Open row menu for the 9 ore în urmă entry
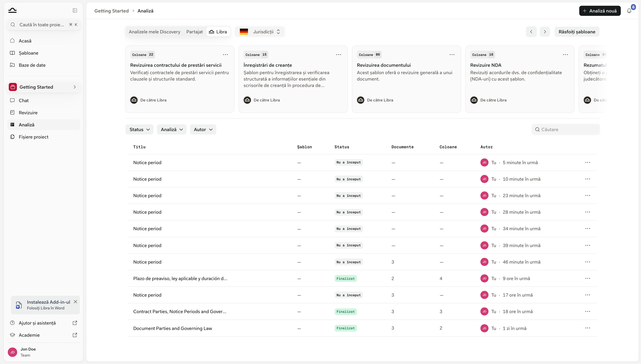 click(x=588, y=278)
